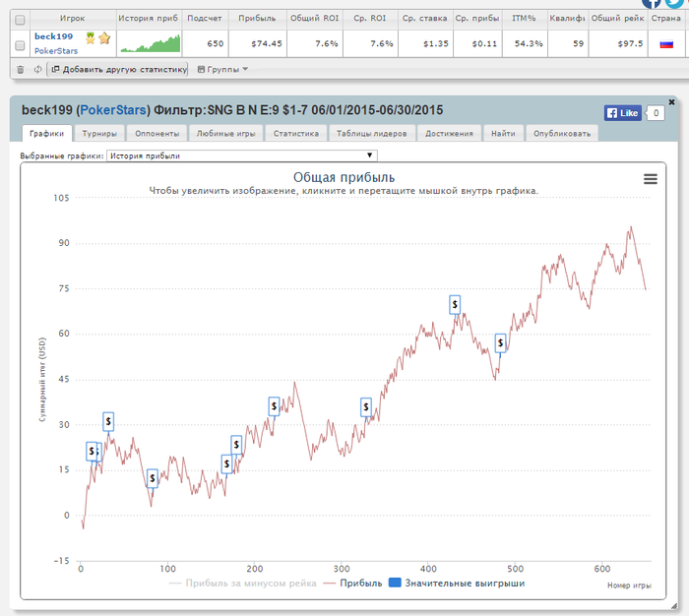Toggle the blue 'Значительные выигрыши' legend swatch
The width and height of the screenshot is (689, 616).
(x=397, y=584)
